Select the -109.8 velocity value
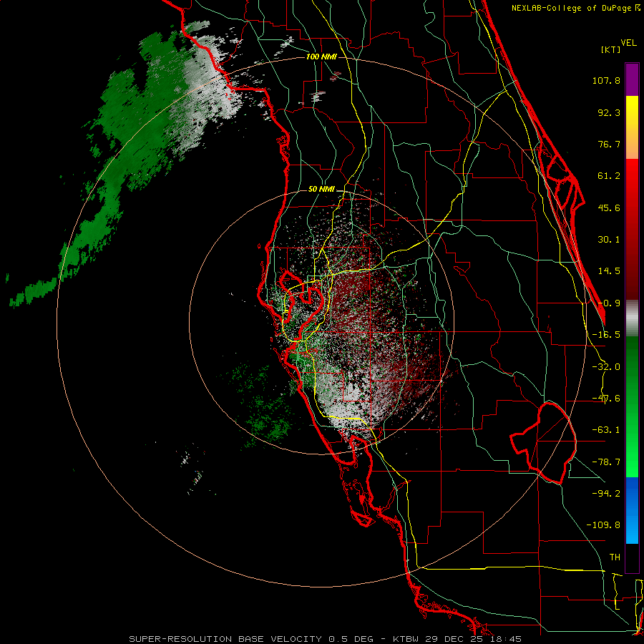This screenshot has width=644, height=644. [603, 525]
